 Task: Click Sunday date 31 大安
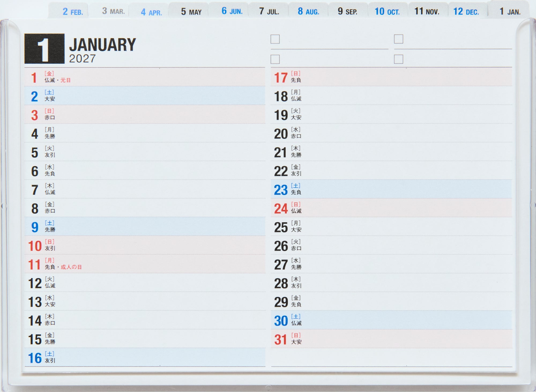point(391,339)
